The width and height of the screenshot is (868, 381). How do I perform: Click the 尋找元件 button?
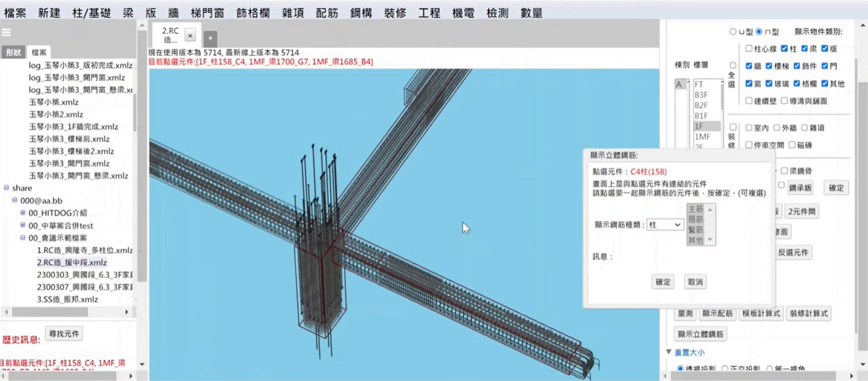[64, 334]
